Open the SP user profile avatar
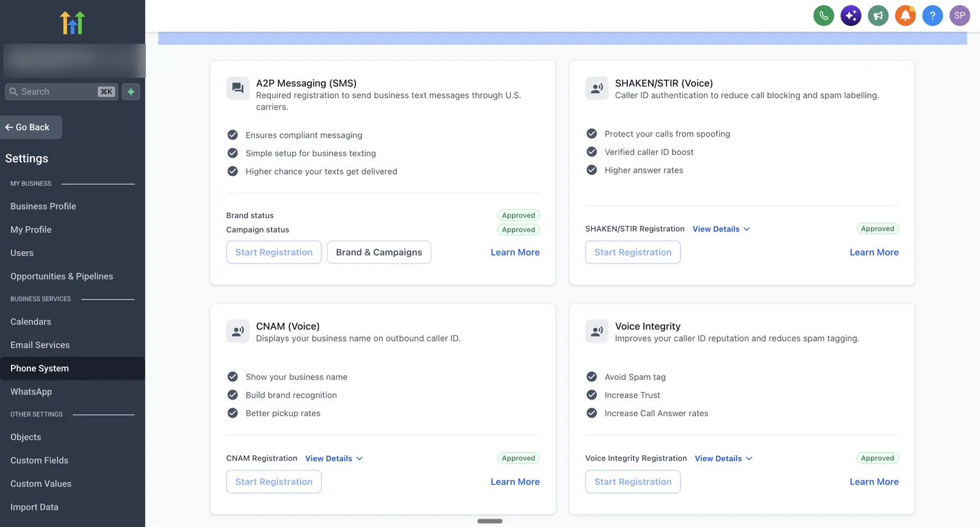980x527 pixels. tap(960, 15)
